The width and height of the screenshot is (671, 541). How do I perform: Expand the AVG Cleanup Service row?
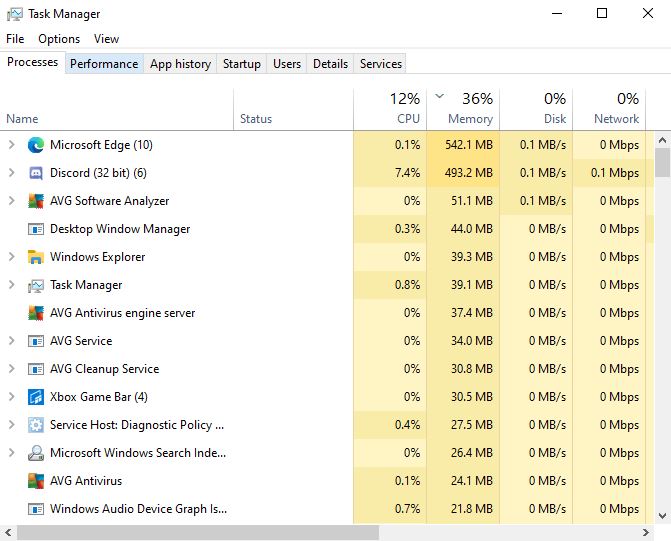pyautogui.click(x=12, y=369)
